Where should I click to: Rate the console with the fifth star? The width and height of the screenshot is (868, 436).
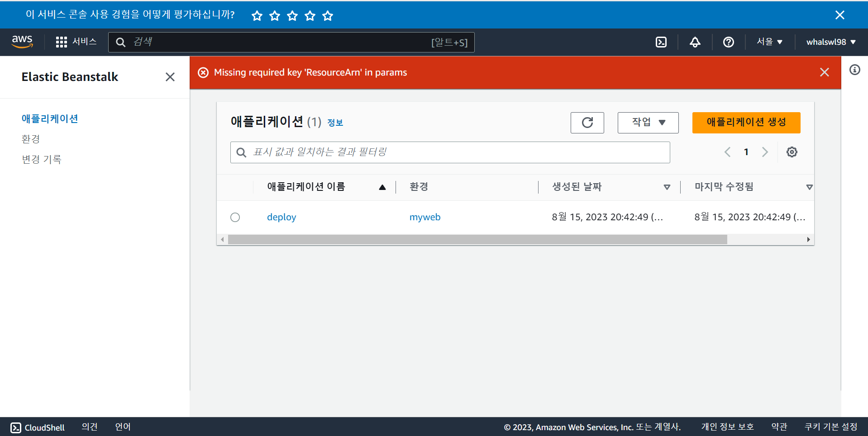(x=328, y=16)
